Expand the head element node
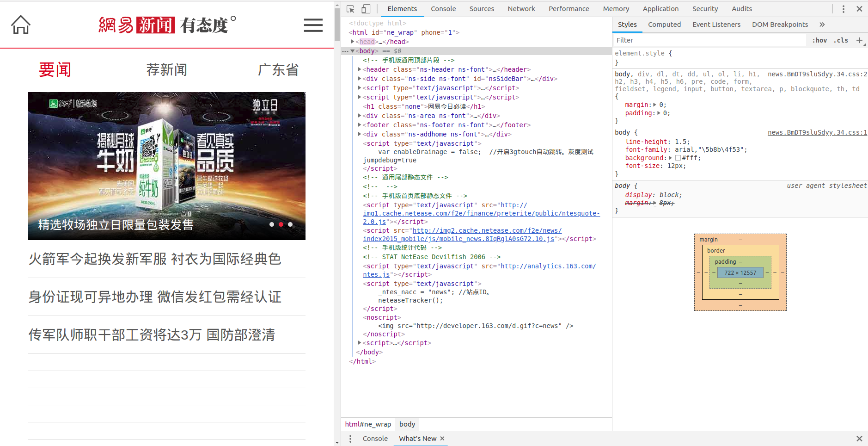This screenshot has height=446, width=868. tap(353, 42)
